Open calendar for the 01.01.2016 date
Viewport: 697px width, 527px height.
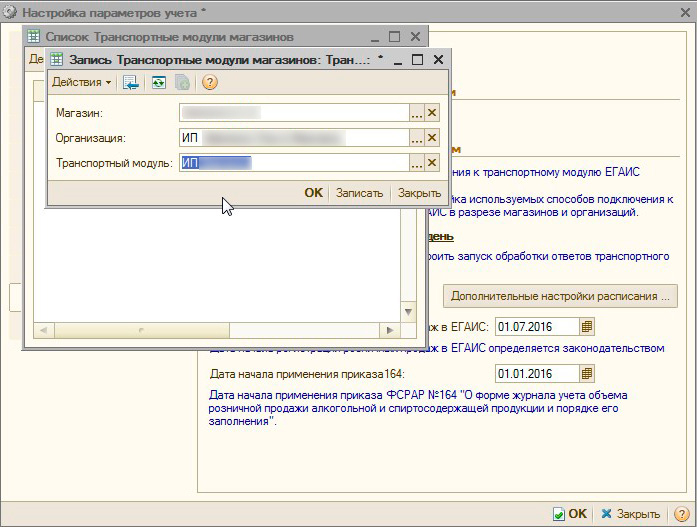[x=588, y=374]
